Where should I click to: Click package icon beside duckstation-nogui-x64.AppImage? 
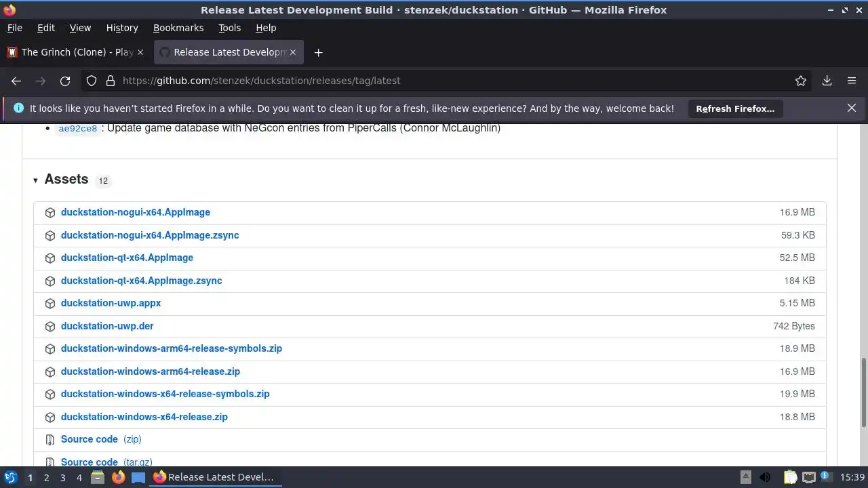pos(50,213)
